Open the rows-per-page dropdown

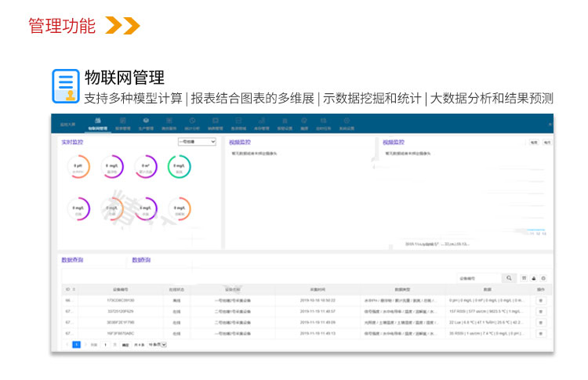[158, 345]
